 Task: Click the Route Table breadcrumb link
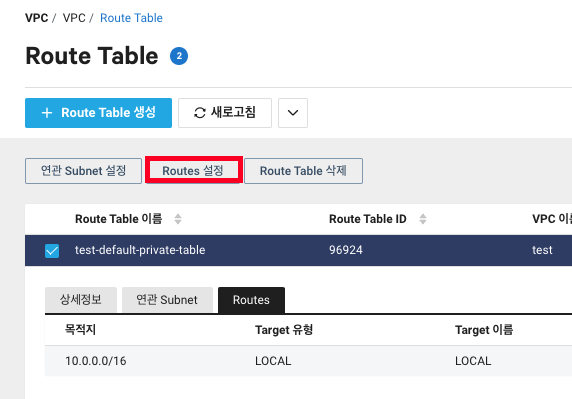[131, 18]
